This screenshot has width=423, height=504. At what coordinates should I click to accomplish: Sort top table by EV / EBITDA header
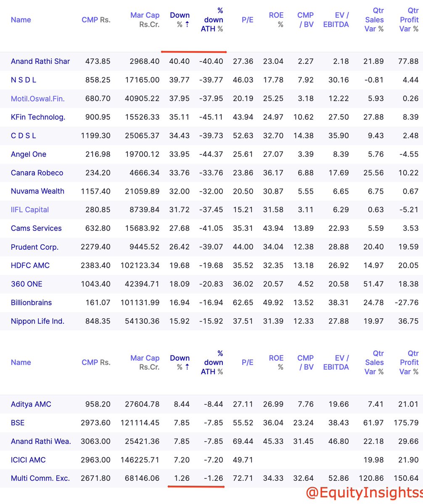tap(336, 20)
